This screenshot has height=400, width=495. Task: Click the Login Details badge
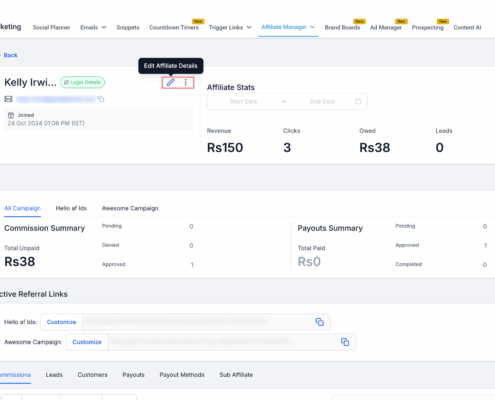(82, 82)
